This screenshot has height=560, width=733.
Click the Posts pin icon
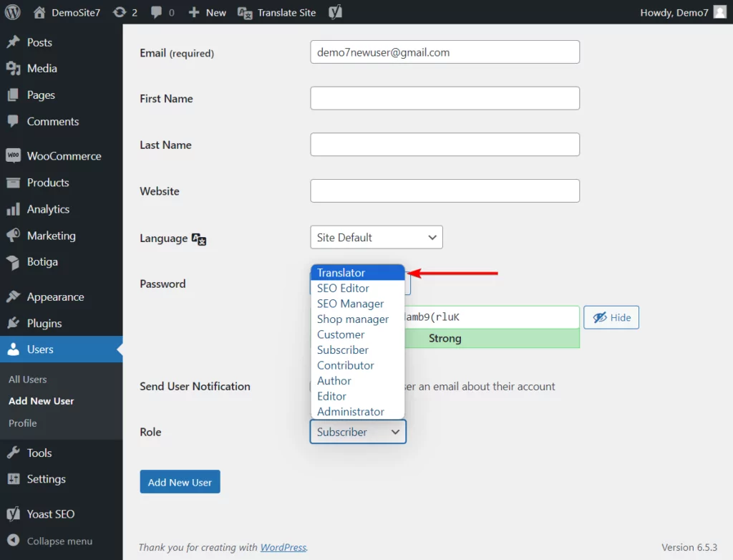click(13, 42)
